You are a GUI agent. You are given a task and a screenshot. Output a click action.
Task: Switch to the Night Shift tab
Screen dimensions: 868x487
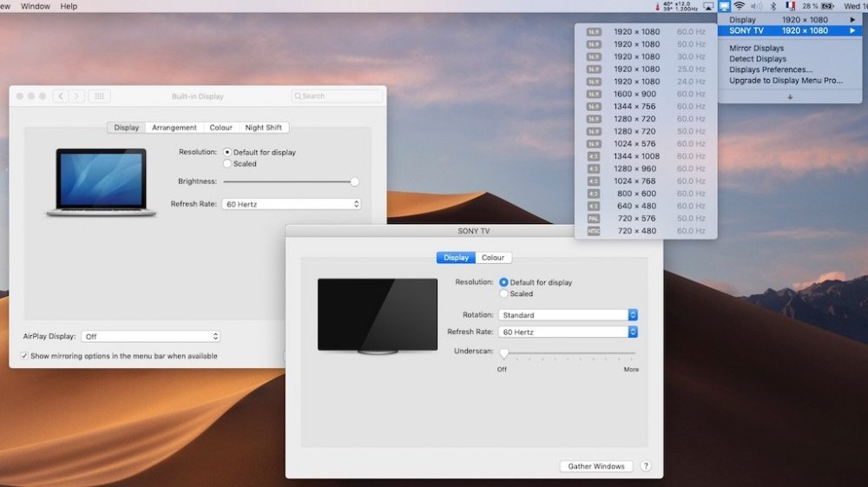point(263,128)
